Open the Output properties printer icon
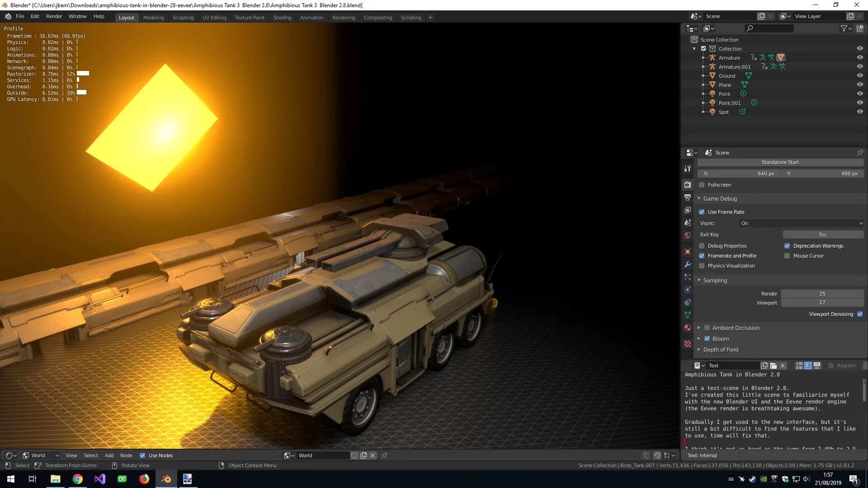The width and height of the screenshot is (868, 488). (688, 198)
